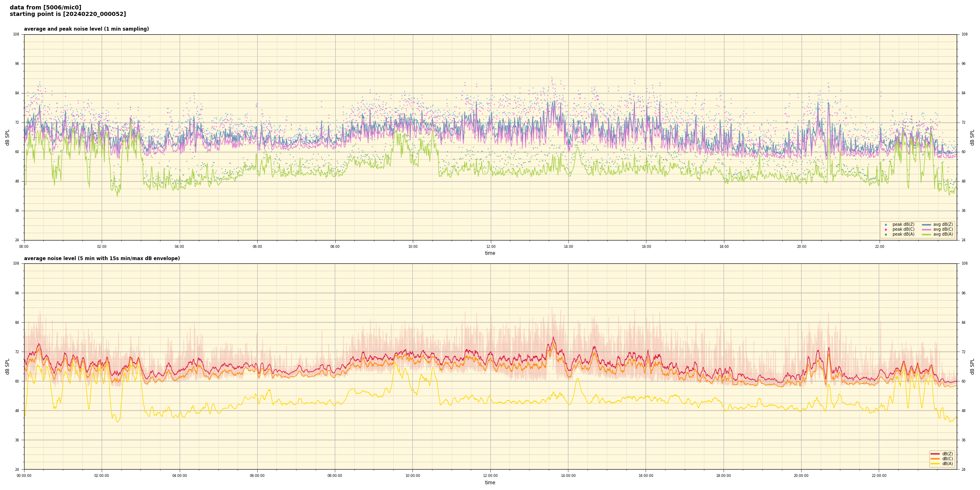Click the orange dB(C) bottom legend entry
This screenshot has width=980, height=490.
pos(935,459)
